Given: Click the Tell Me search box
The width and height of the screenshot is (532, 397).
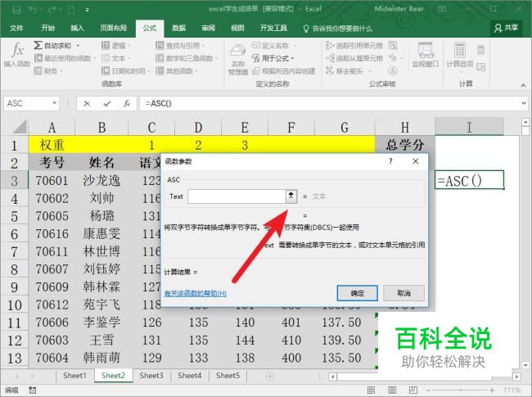Looking at the screenshot, I should [338, 29].
